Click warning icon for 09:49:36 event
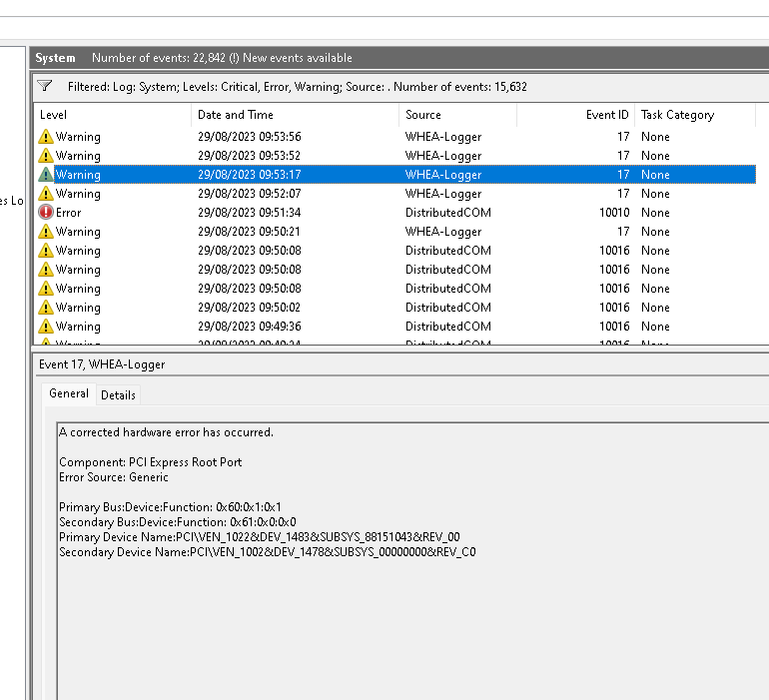 tap(46, 327)
